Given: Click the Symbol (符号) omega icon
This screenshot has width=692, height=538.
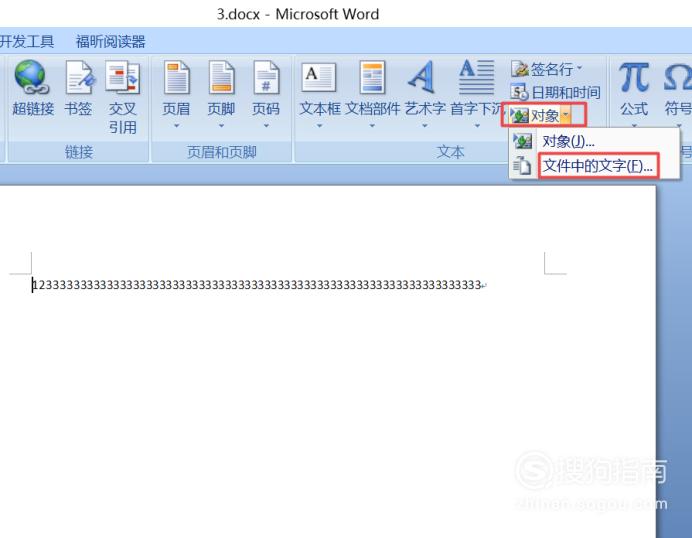Looking at the screenshot, I should (x=677, y=77).
